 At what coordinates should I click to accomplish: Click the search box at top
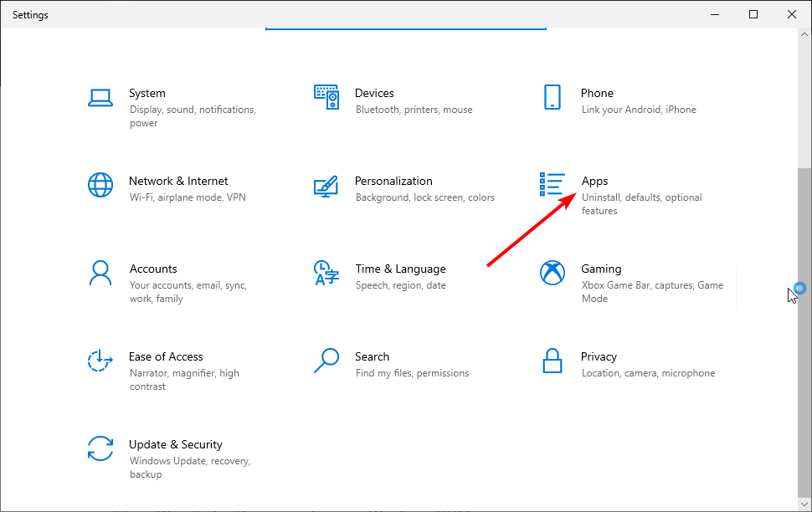pyautogui.click(x=406, y=29)
